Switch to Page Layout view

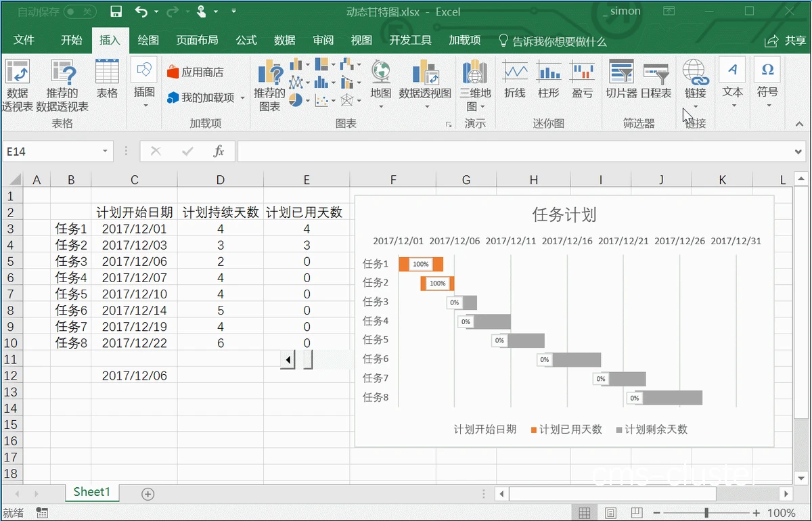coord(610,513)
